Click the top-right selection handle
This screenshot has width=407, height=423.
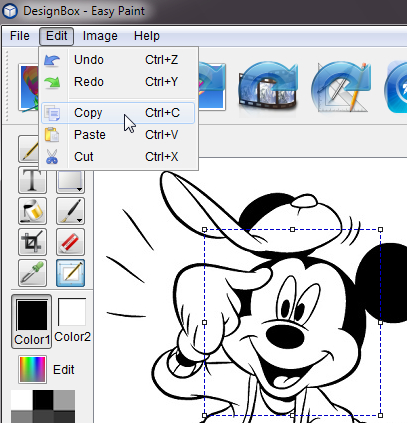click(380, 229)
